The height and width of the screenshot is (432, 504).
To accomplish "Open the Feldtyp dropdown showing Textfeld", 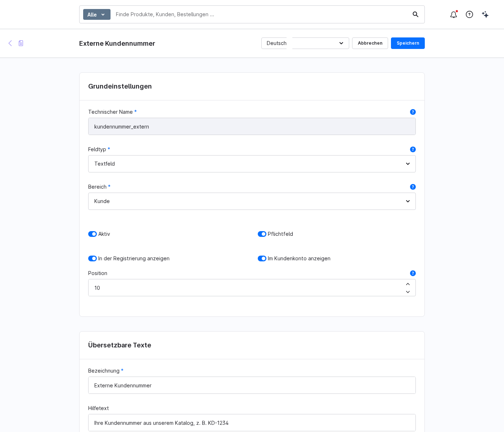I will [x=252, y=164].
